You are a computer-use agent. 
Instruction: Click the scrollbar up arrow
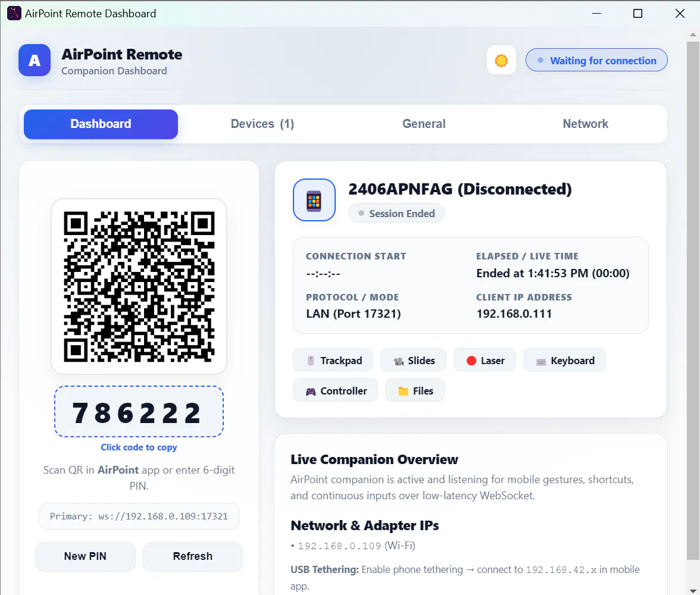coord(693,35)
